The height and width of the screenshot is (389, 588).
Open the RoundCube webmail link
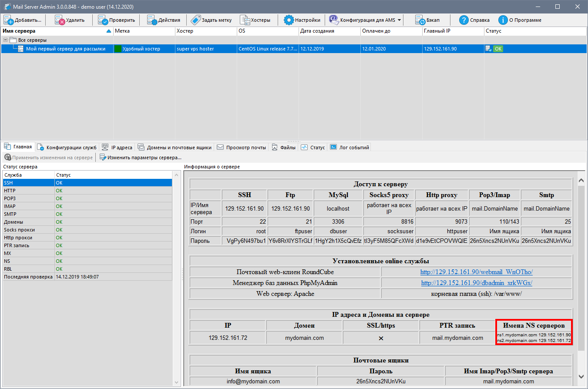(x=476, y=272)
